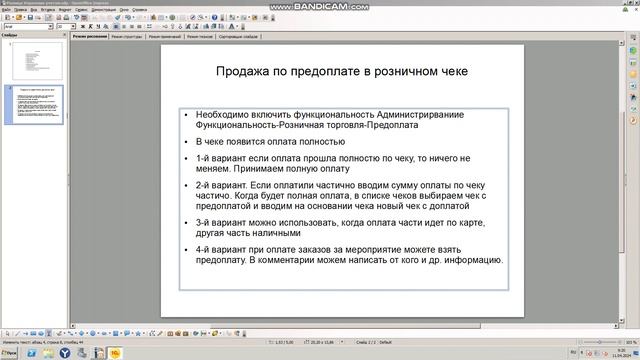Set paragraph alignment to justified
640x360 pixels.
click(139, 27)
